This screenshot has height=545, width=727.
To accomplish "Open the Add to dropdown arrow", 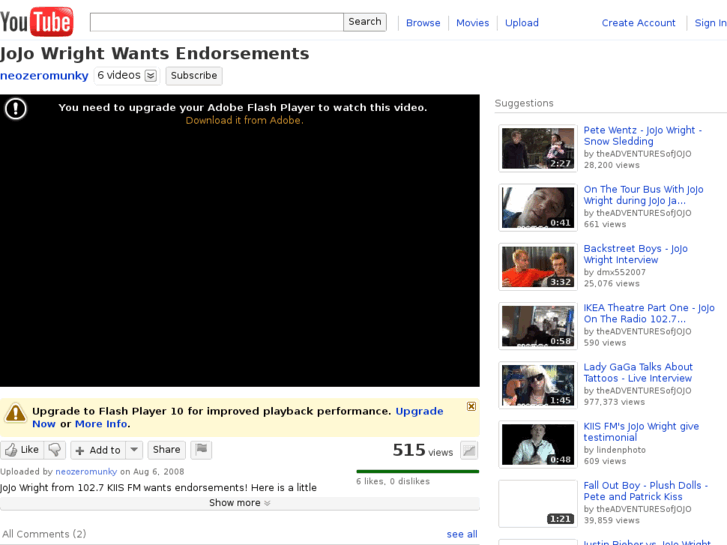I will pyautogui.click(x=134, y=449).
